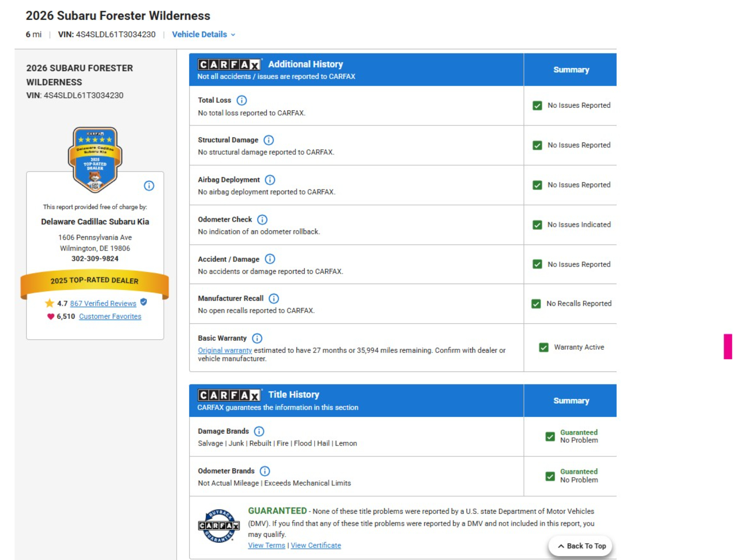Image resolution: width=747 pixels, height=560 pixels.
Task: Click 1606 Pennsylvania Ave address line
Action: coord(95,237)
